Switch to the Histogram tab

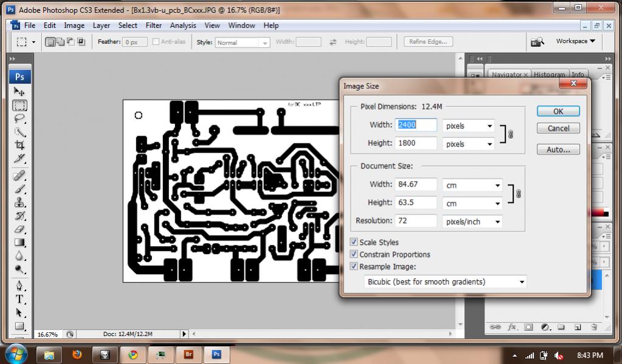549,75
